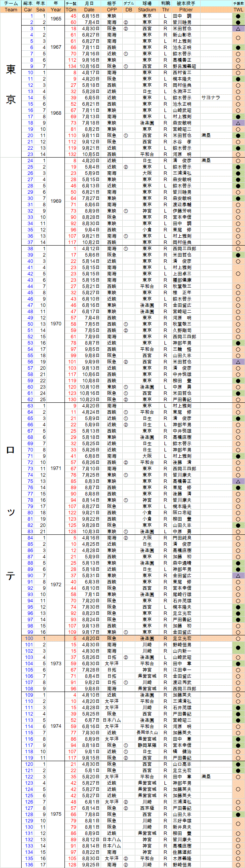Click the highlighted Car number 100 cell
The image size is (245, 868).
pos(28,639)
